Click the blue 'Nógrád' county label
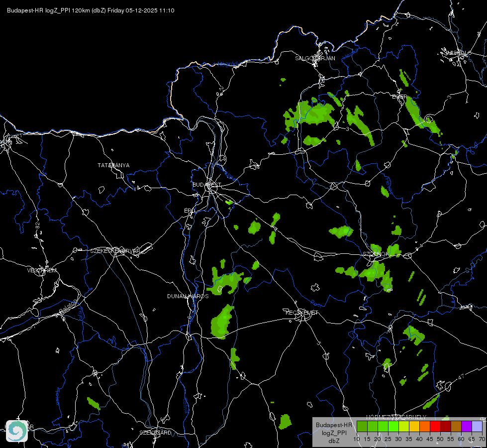Image resolution: width=487 pixels, height=448 pixels. (x=228, y=64)
